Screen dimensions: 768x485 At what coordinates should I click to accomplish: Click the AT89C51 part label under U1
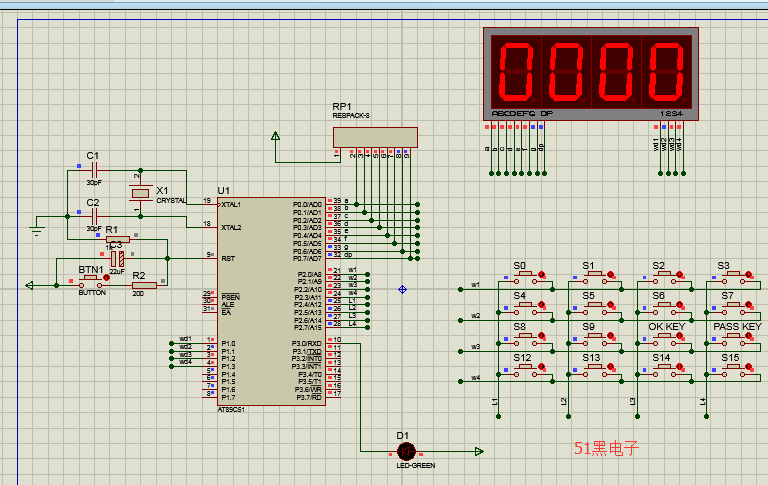231,410
